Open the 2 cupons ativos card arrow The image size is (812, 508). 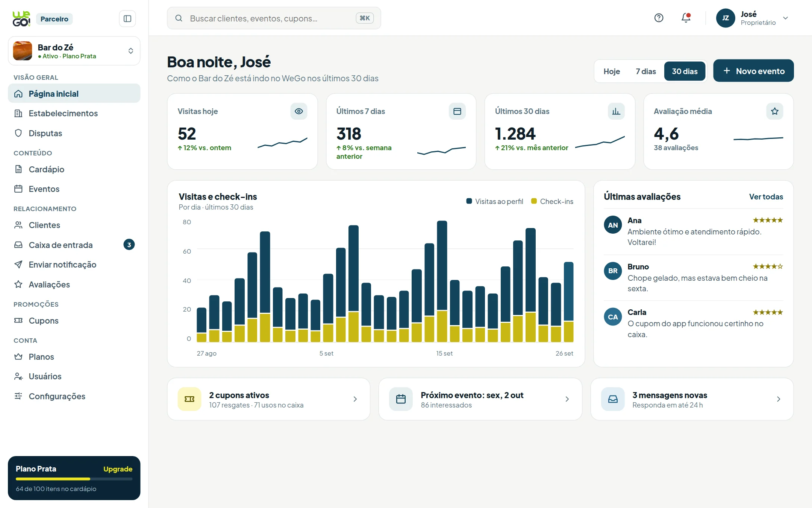(355, 399)
